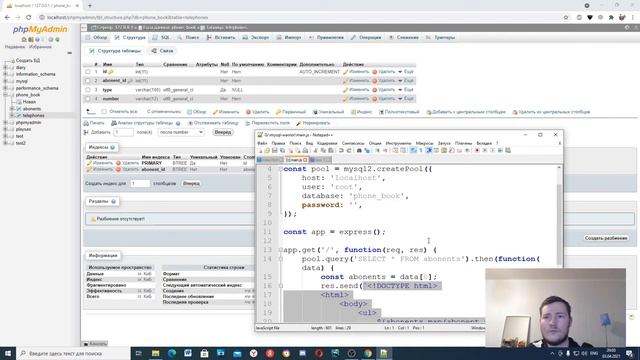Click the 'Вперёд' button next to add columns
Screen dimensions: 640x360
(x=223, y=132)
